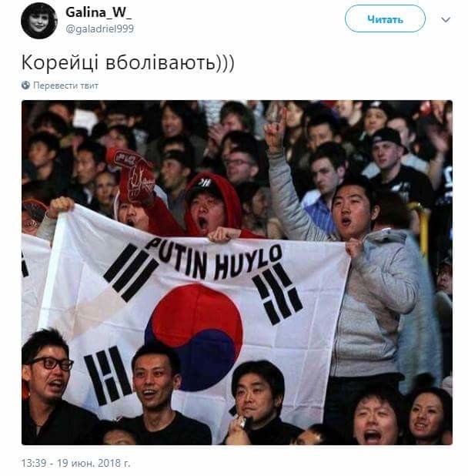Screen dimensions: 468x476
Task: Translate the tweet via Перевести твит
Action: pos(65,85)
